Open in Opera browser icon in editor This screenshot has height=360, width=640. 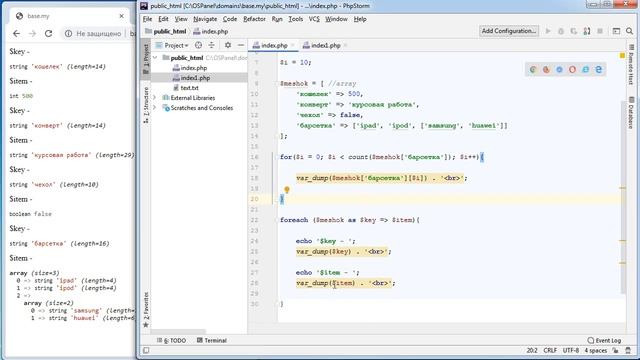tap(572, 70)
